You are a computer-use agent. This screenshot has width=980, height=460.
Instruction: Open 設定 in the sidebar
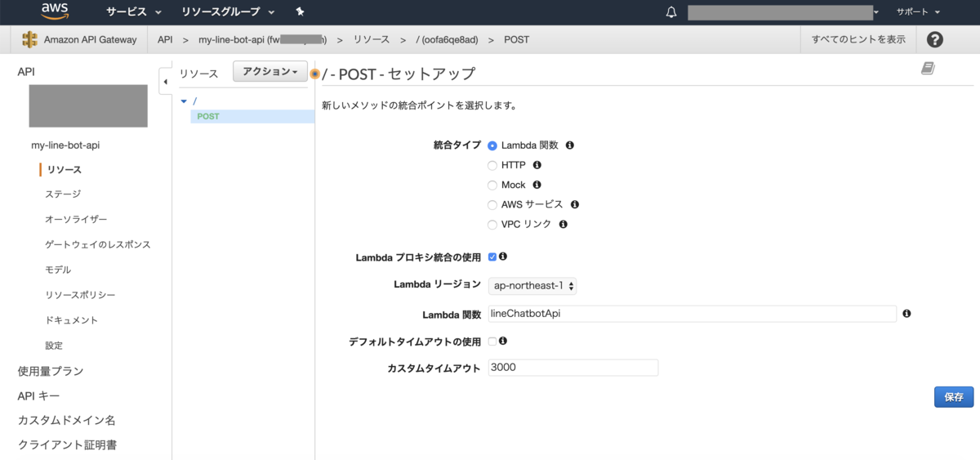pyautogui.click(x=54, y=346)
